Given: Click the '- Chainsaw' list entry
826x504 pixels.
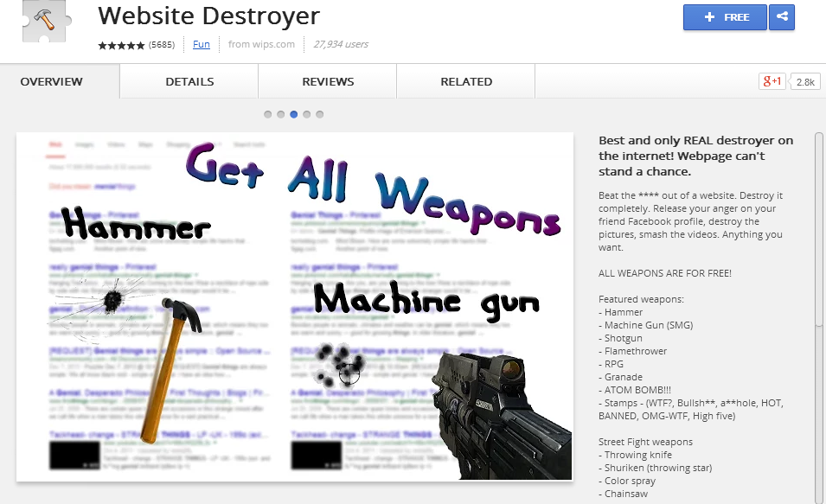Looking at the screenshot, I should click(624, 494).
